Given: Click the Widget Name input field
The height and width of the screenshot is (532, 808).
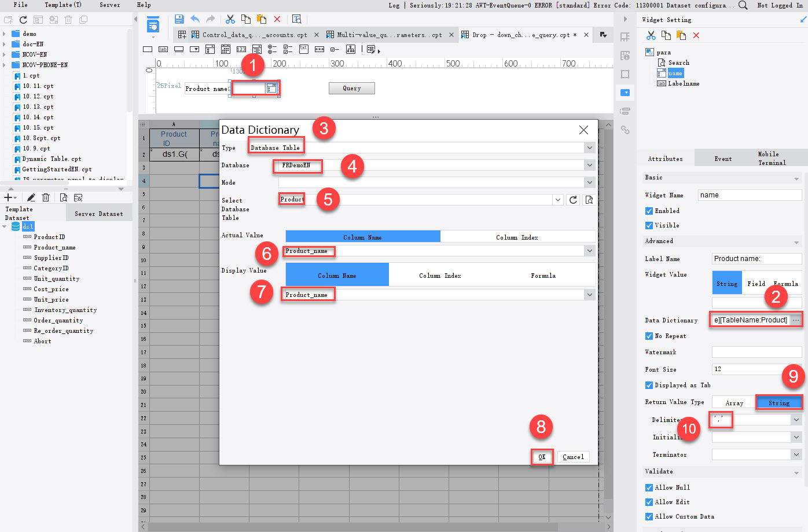Looking at the screenshot, I should (750, 195).
